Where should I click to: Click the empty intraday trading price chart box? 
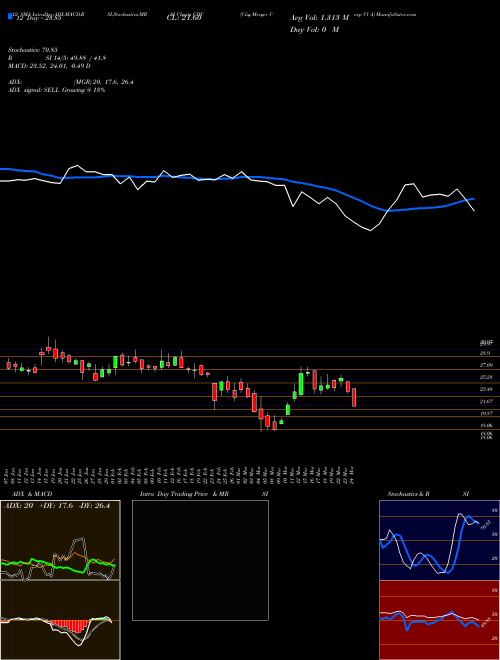point(200,560)
